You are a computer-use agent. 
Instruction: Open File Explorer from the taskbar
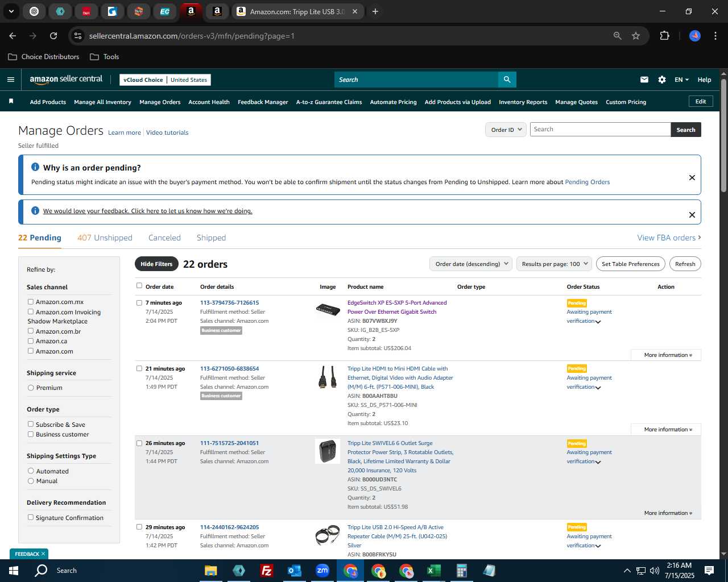211,571
